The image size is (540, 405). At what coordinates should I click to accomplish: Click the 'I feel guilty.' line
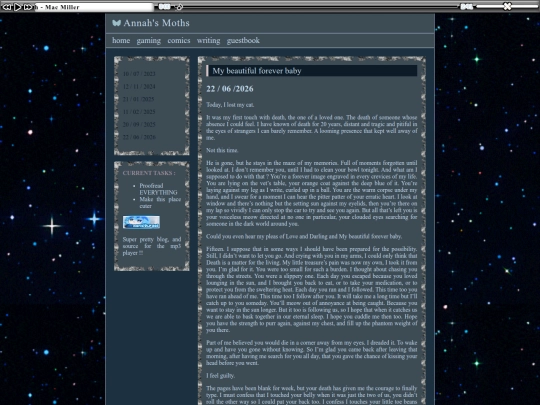pos(220,376)
